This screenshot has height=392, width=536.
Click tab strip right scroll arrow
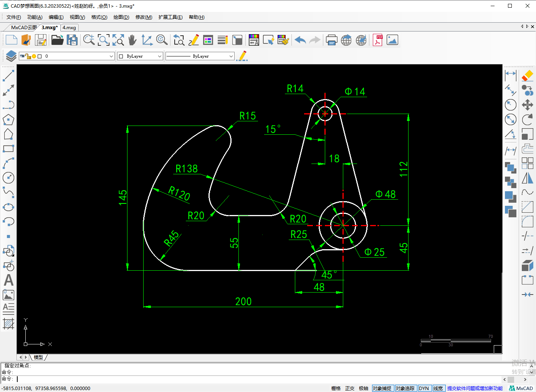click(x=527, y=26)
